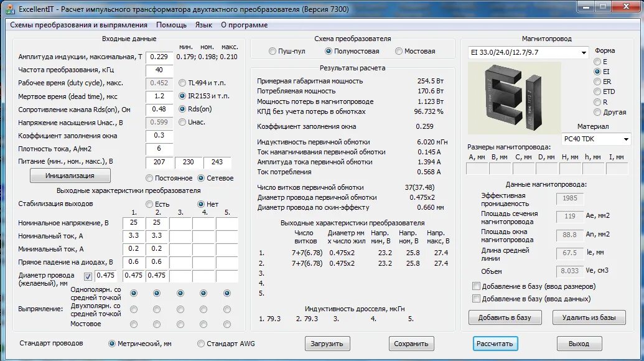This screenshot has height=361, width=644.
Task: Select center-tap bipolar rectification for output 2
Action: 156,309
